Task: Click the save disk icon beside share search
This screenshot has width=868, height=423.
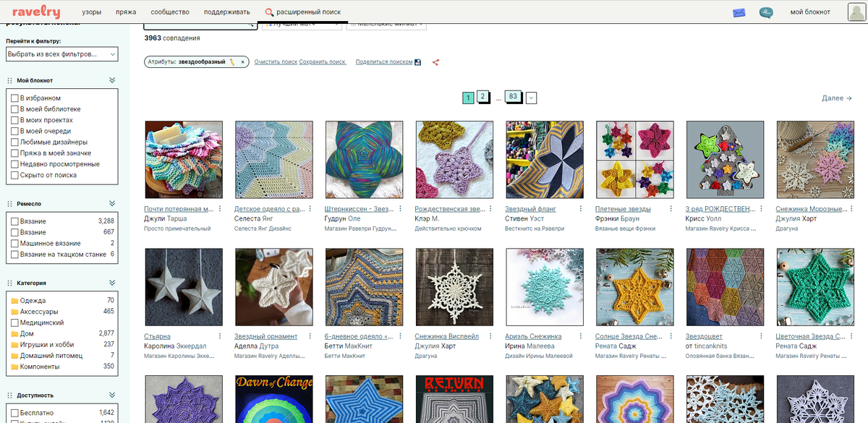Action: click(418, 62)
